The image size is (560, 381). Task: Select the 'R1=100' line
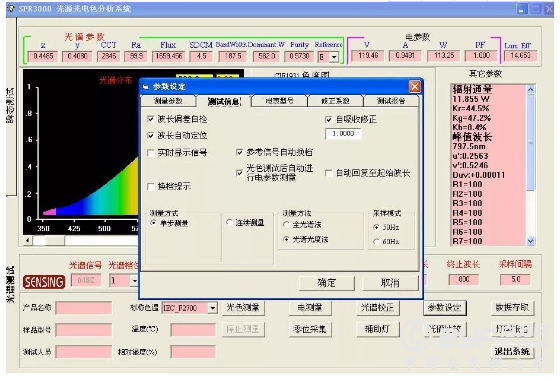point(467,184)
